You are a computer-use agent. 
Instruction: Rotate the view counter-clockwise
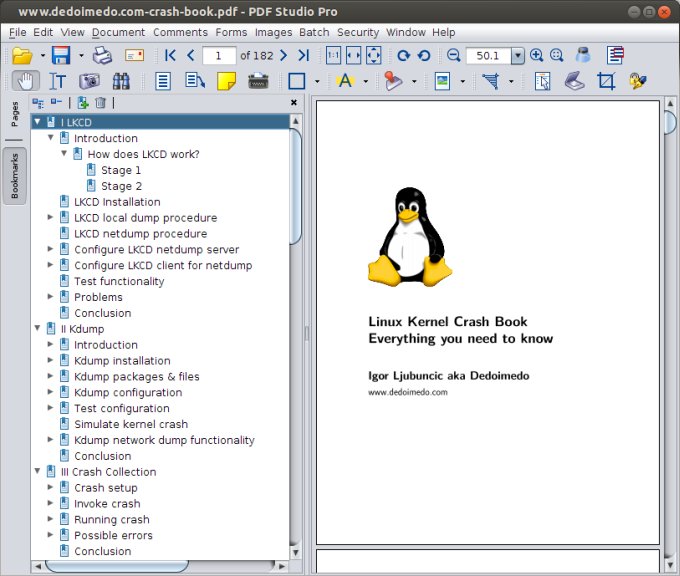(424, 56)
